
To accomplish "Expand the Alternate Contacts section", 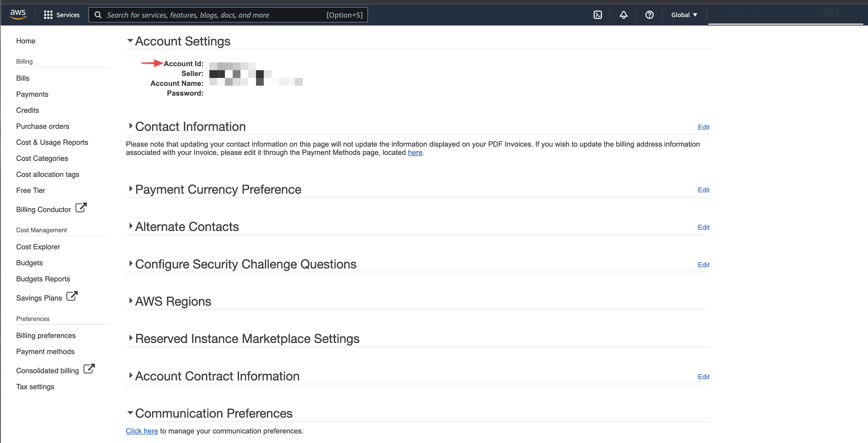I will tap(131, 226).
